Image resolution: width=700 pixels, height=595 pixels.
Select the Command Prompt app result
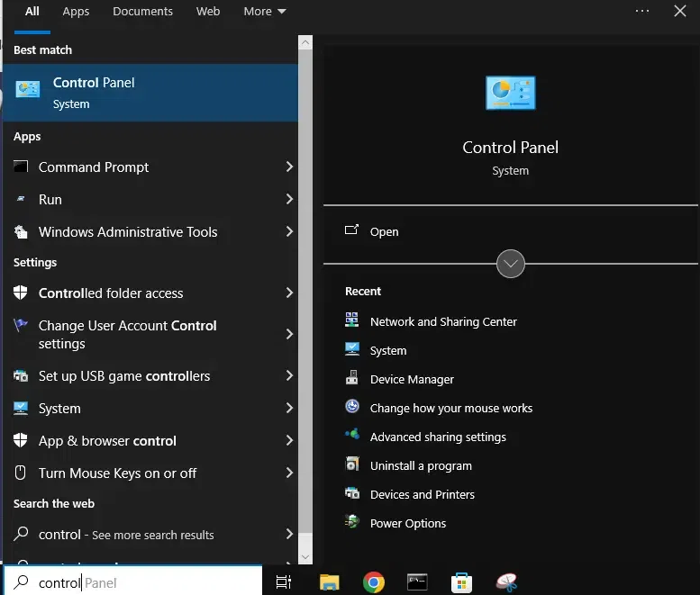[150, 167]
